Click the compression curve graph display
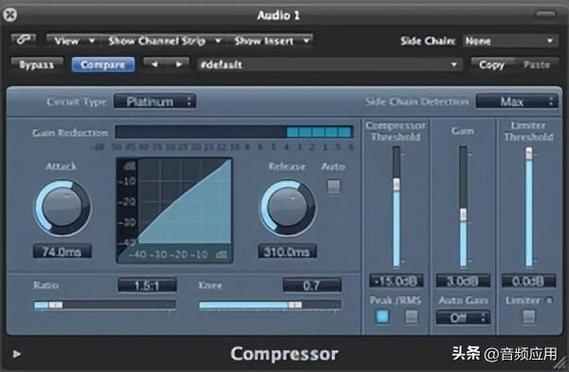The width and height of the screenshot is (569, 372). click(175, 210)
